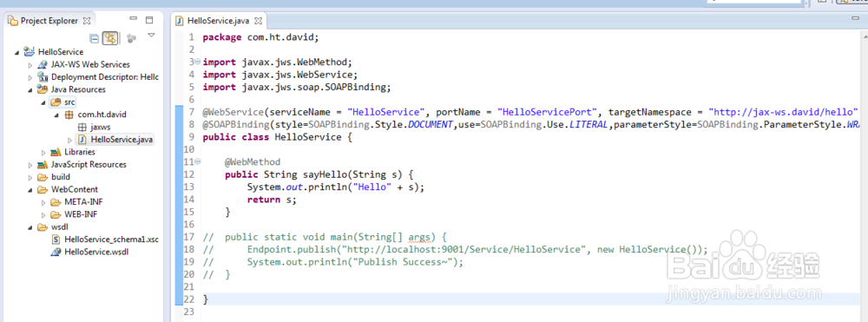Click the Focus on Active Task icon
868x322 pixels.
(x=131, y=38)
